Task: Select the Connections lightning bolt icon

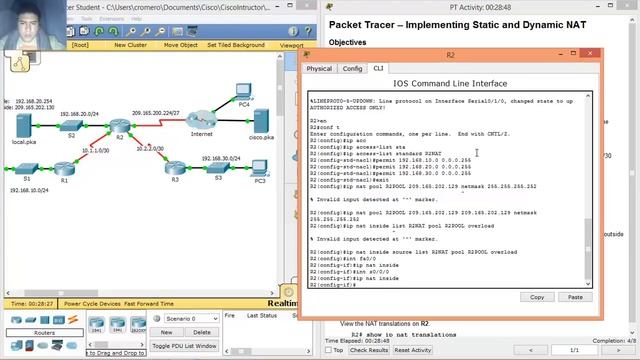Action: pyautogui.click(x=73, y=319)
